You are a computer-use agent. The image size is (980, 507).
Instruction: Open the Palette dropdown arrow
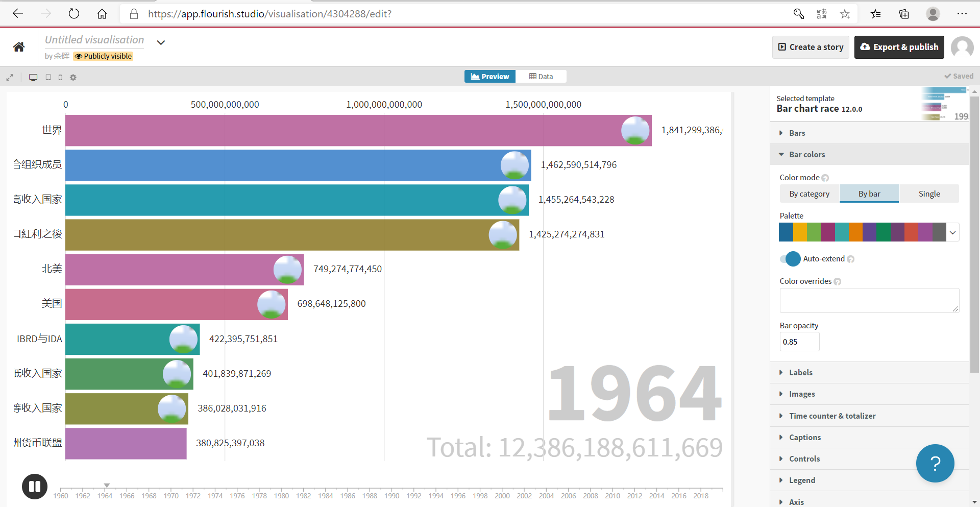point(952,232)
